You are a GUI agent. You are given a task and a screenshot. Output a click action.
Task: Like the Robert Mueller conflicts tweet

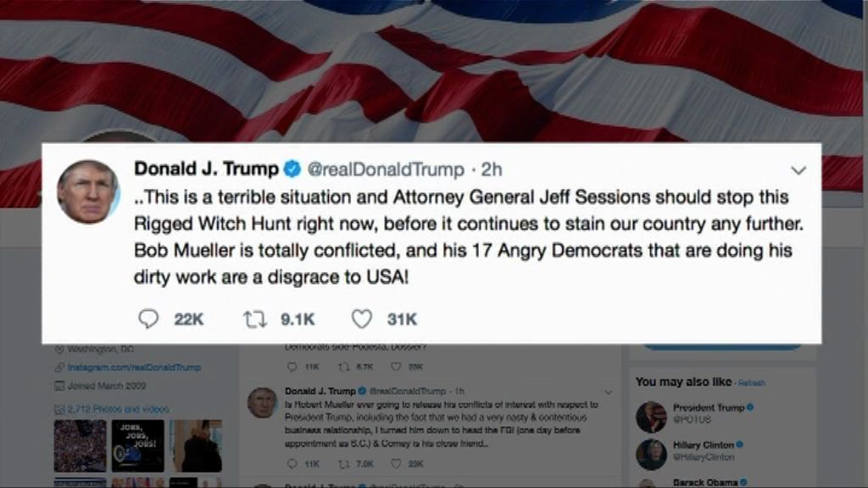coord(396,463)
